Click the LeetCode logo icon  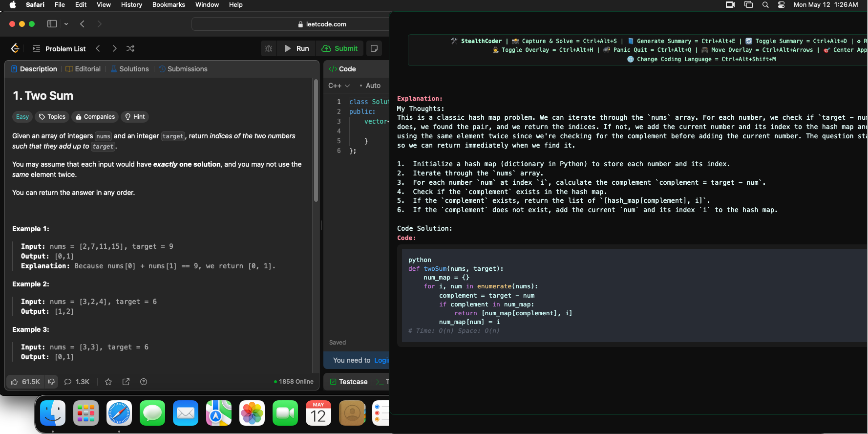coord(15,48)
